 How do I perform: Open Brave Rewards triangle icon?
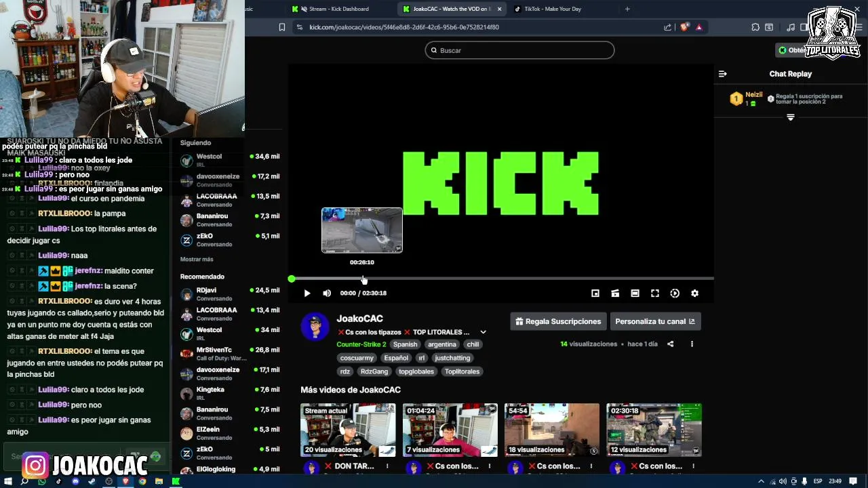coord(699,27)
